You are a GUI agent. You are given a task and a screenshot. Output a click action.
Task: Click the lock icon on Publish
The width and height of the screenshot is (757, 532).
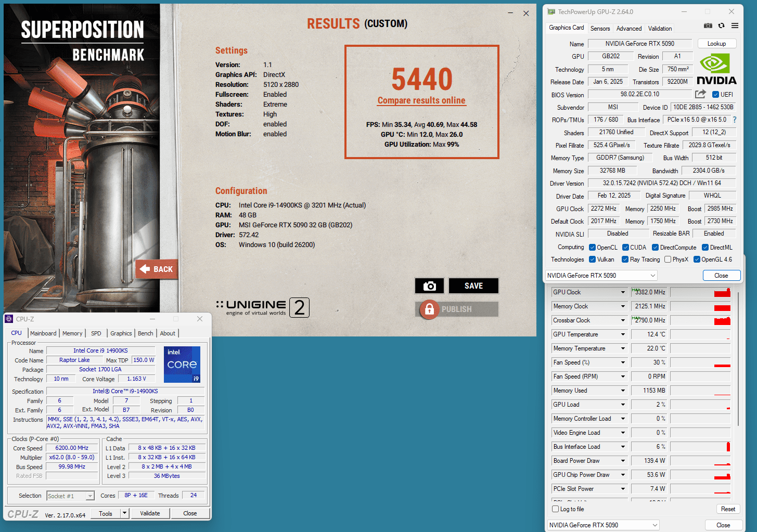click(429, 309)
